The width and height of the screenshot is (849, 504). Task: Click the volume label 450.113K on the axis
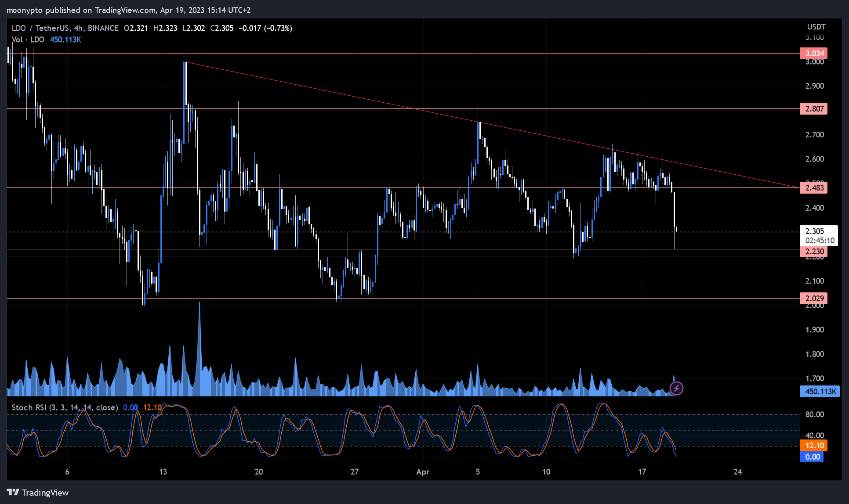click(820, 391)
